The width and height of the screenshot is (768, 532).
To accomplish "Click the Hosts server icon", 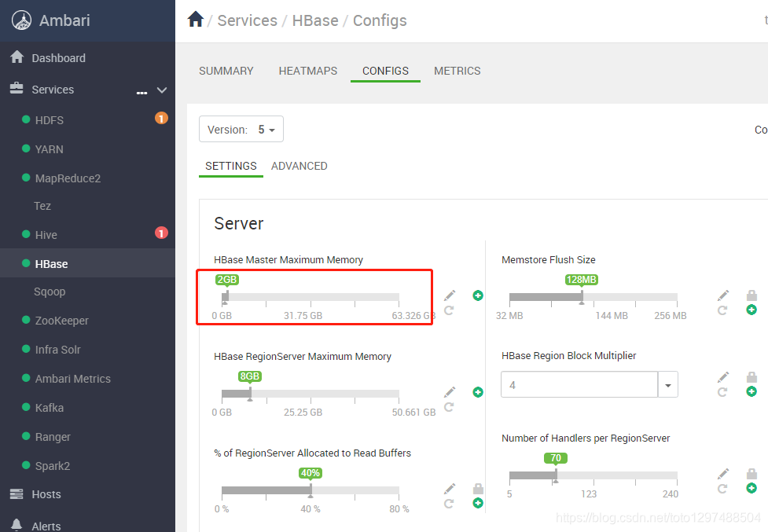I will pyautogui.click(x=17, y=493).
